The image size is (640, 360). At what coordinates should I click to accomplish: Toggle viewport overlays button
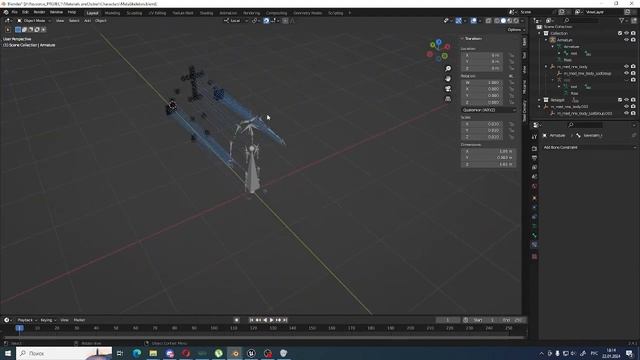[x=473, y=21]
